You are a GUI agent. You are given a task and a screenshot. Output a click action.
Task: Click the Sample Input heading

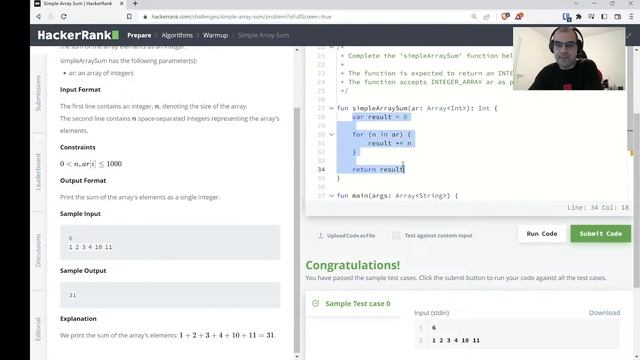pos(80,214)
